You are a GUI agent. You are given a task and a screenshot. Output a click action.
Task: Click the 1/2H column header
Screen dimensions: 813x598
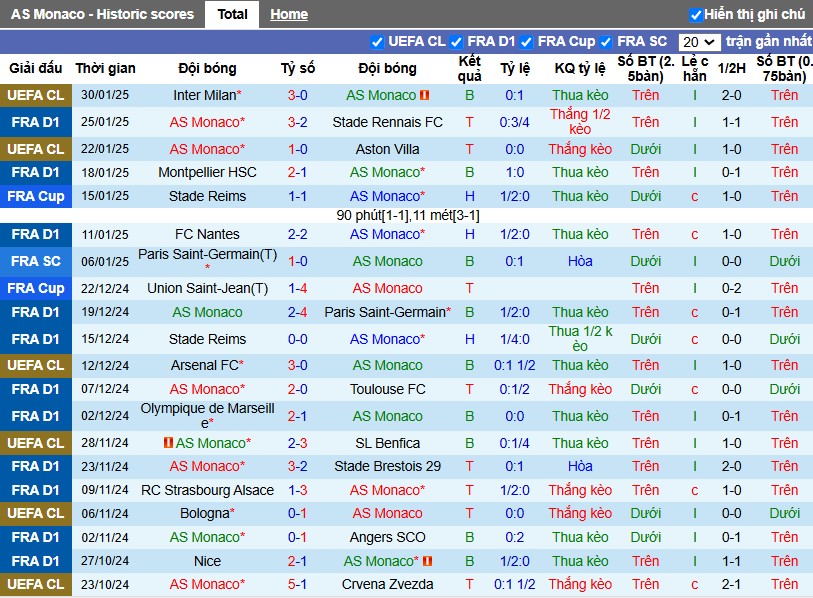pos(732,68)
